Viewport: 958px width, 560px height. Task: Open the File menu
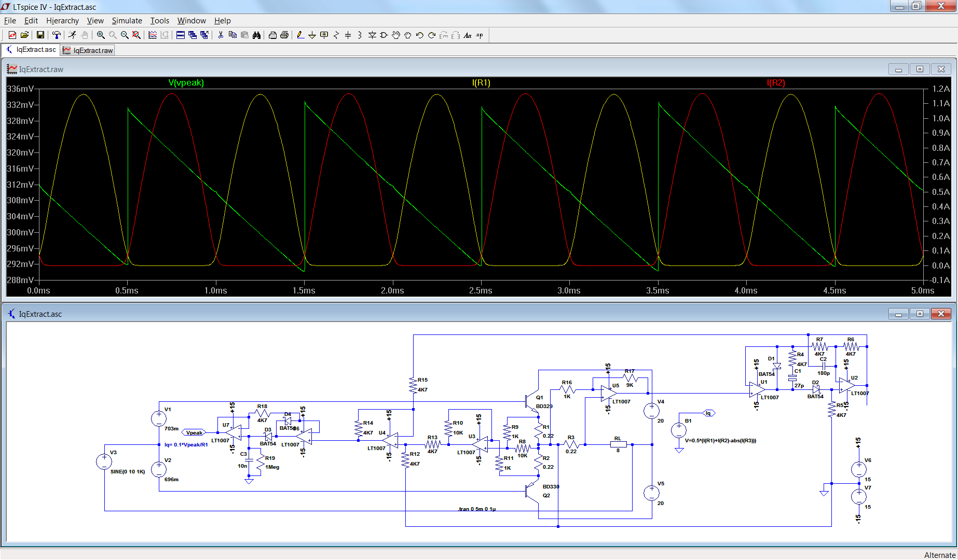click(10, 21)
